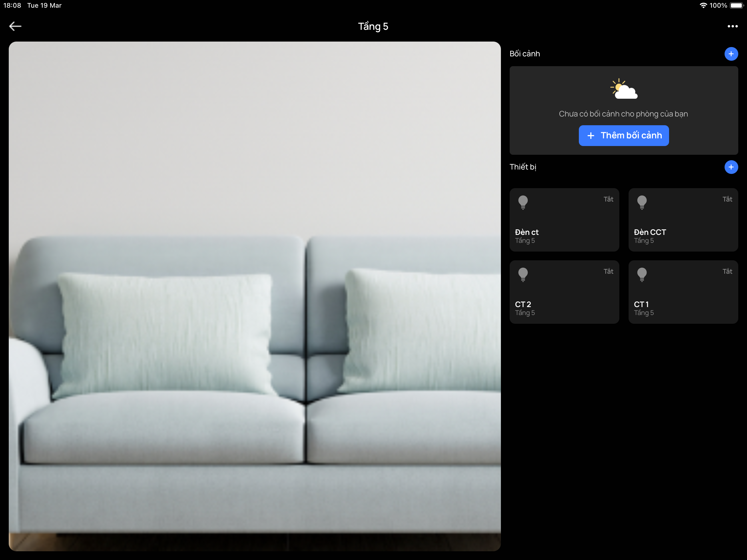Screen dimensions: 747x560
Task: Click the Tắt status on CT 1
Action: coord(727,271)
